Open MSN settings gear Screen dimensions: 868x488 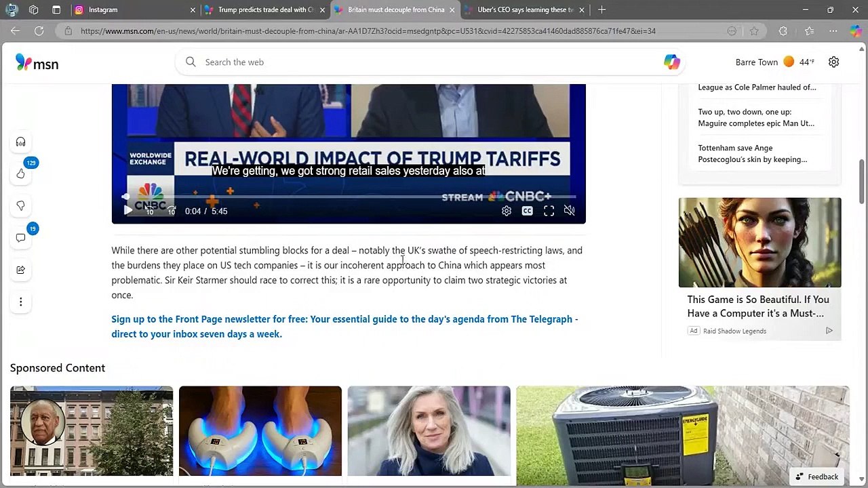[x=833, y=62]
